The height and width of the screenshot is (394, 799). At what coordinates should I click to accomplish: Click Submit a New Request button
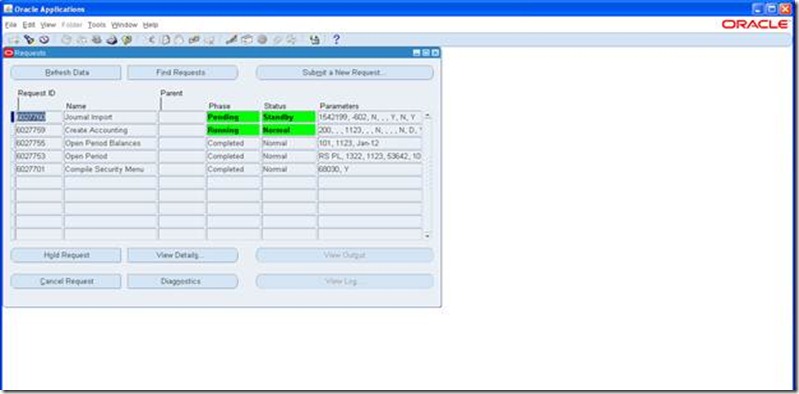tap(344, 73)
